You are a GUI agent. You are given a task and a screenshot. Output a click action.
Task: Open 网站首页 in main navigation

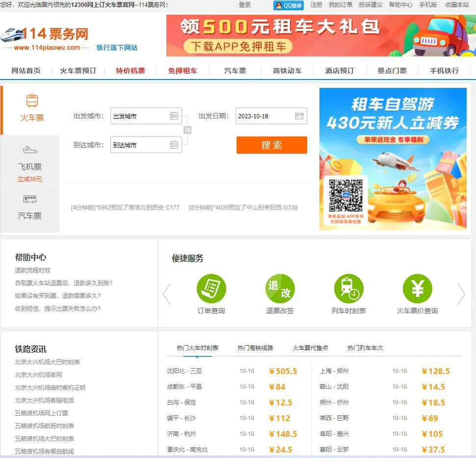[26, 71]
